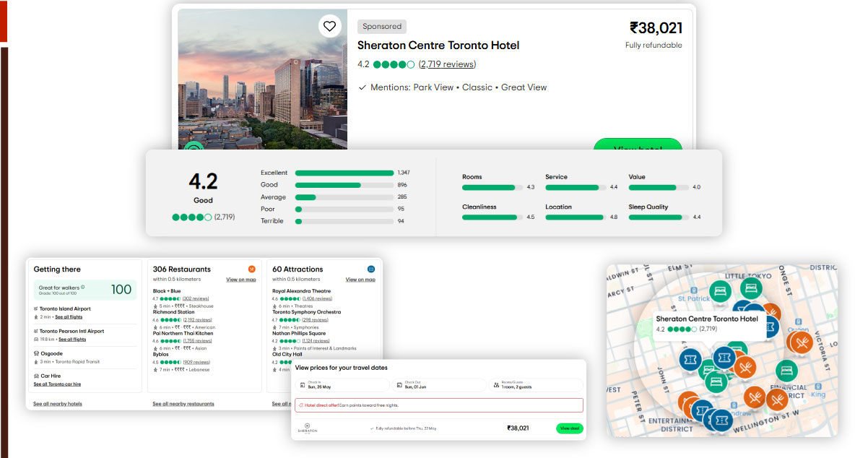The width and height of the screenshot is (868, 458).
Task: Click the Rooms/Guests people icon
Action: pyautogui.click(x=495, y=384)
